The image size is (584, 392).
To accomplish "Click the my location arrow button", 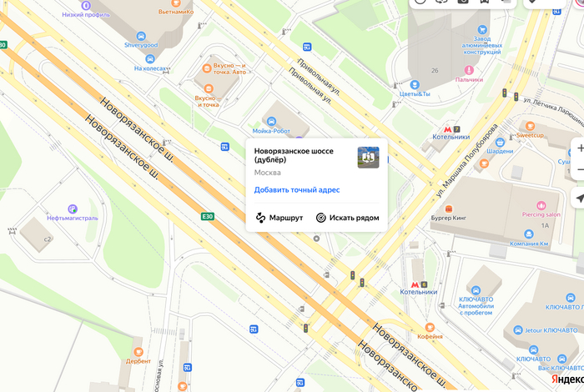I will (x=578, y=198).
